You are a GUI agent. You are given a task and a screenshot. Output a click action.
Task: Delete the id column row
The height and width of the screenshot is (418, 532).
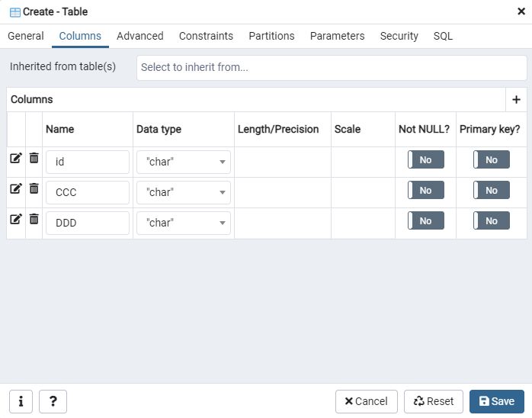[x=34, y=158]
